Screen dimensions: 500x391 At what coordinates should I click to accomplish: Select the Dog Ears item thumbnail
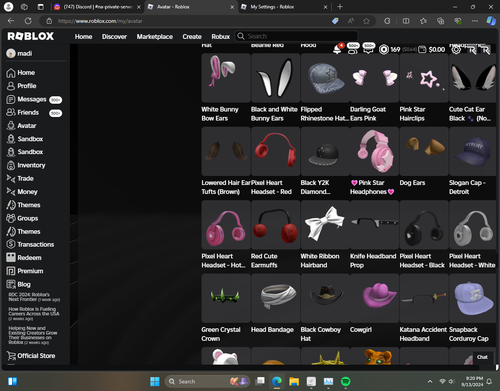(424, 151)
